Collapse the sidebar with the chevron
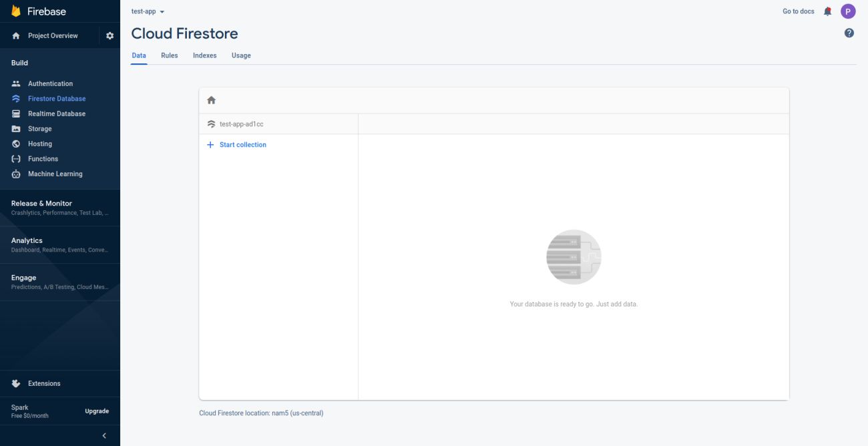The image size is (868, 446). click(x=103, y=435)
